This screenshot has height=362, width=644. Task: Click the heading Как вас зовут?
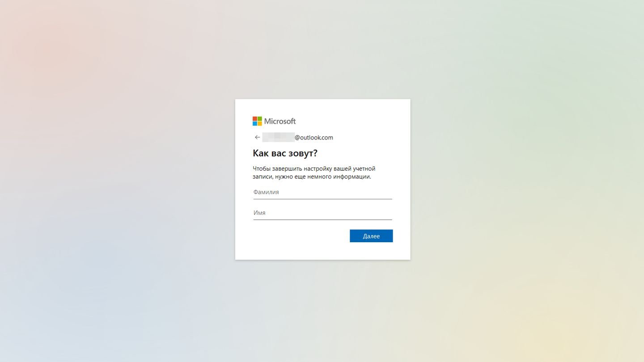tap(285, 153)
